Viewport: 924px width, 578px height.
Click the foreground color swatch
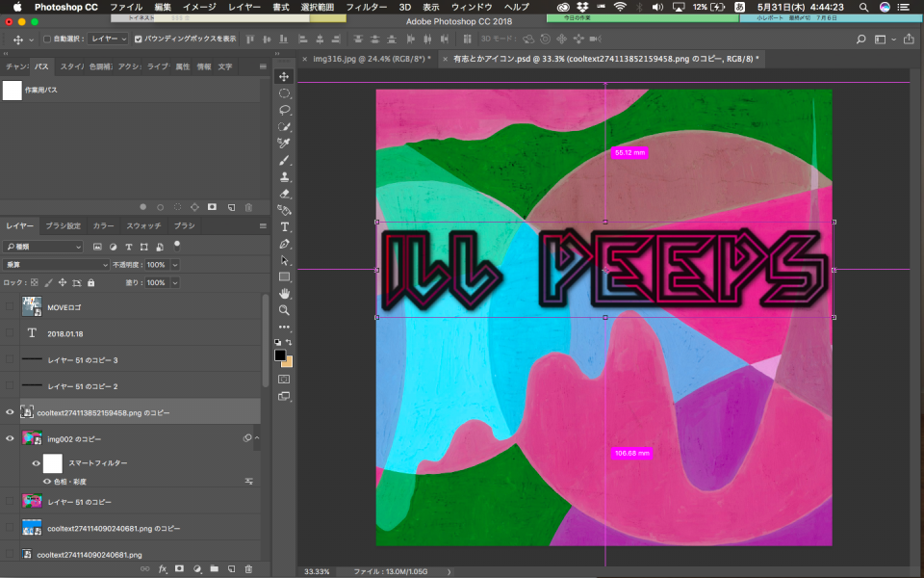coord(280,355)
